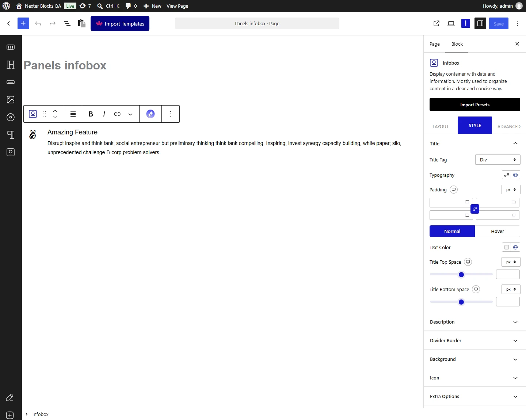Insert the heading block from left sidebar

11,65
